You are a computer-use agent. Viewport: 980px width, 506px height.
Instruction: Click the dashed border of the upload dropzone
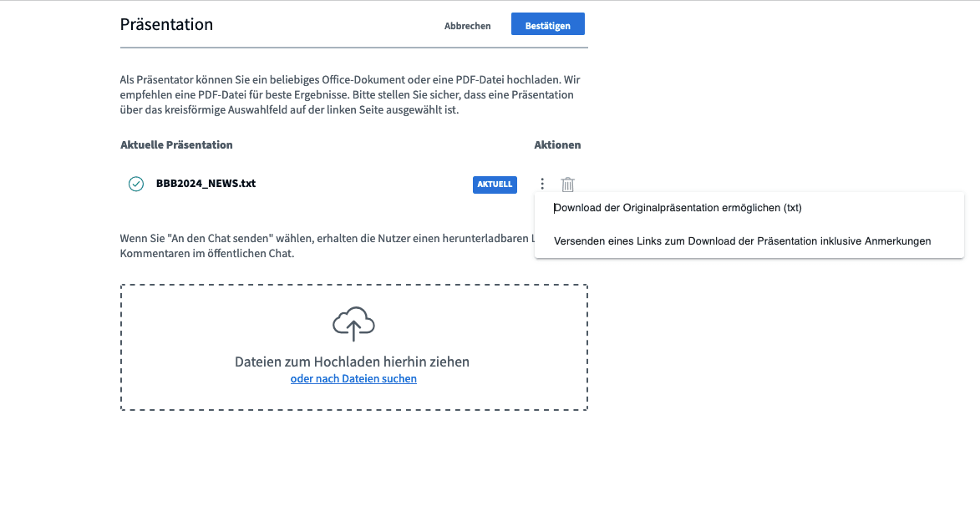coord(121,347)
